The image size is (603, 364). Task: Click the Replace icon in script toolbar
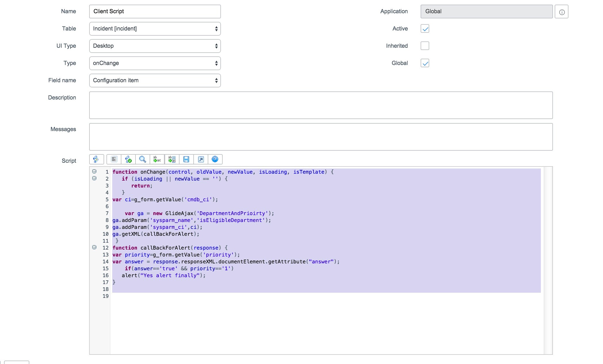tap(157, 159)
